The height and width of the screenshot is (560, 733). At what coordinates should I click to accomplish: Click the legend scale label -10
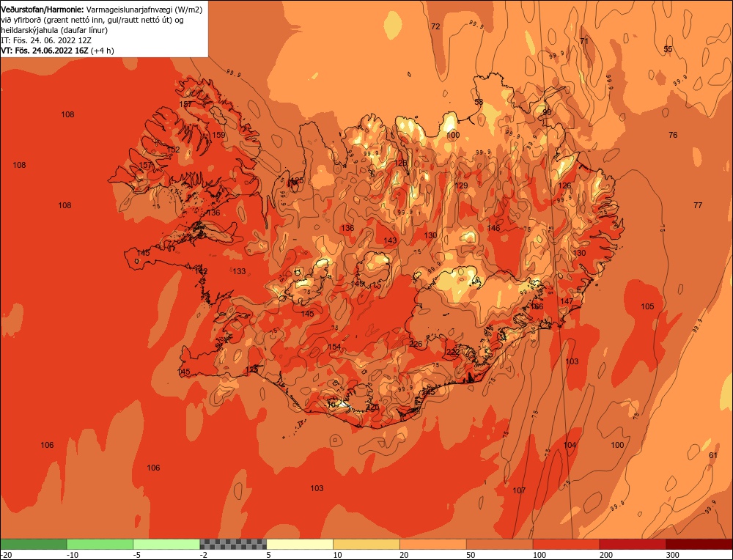(x=72, y=555)
